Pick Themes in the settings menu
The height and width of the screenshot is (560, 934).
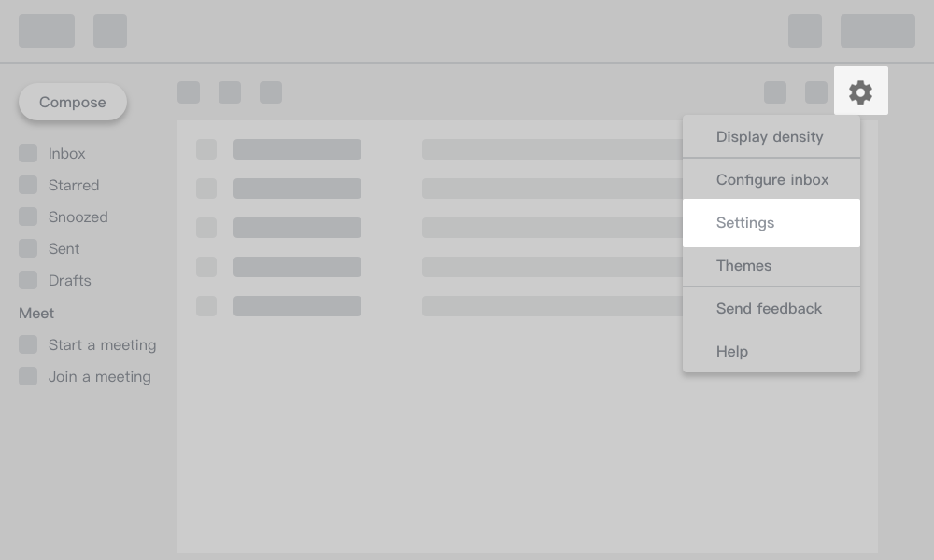tap(743, 266)
